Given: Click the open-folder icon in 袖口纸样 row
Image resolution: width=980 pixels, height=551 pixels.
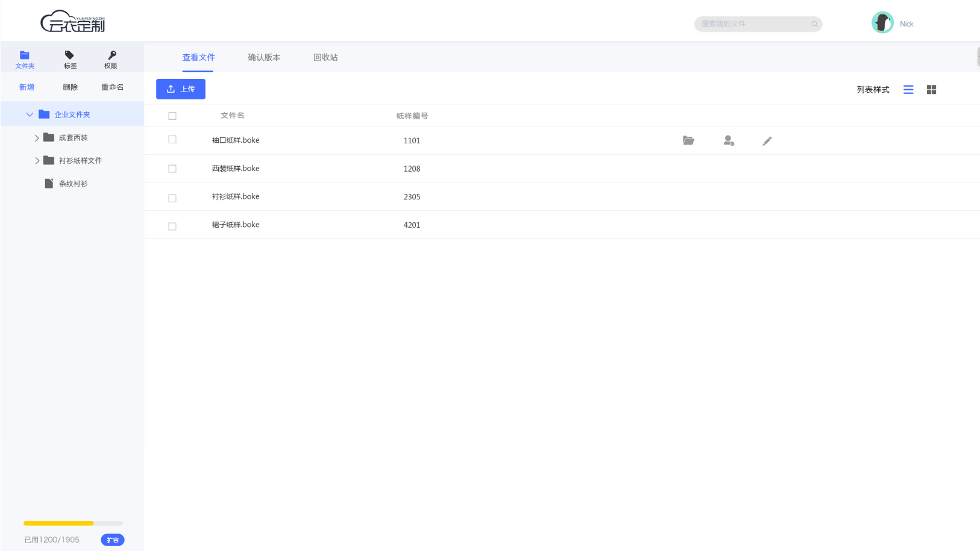Looking at the screenshot, I should click(688, 140).
